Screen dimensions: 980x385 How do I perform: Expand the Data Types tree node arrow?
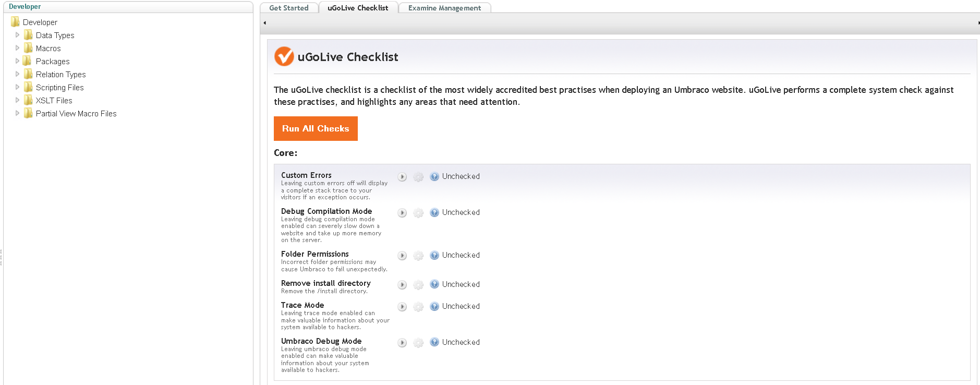[17, 35]
